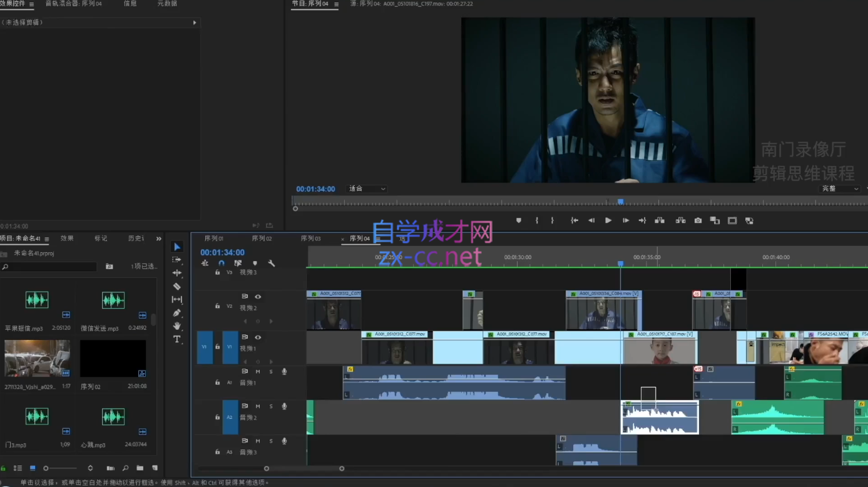
Task: Open the 音轨混合器 tab
Action: click(x=73, y=4)
